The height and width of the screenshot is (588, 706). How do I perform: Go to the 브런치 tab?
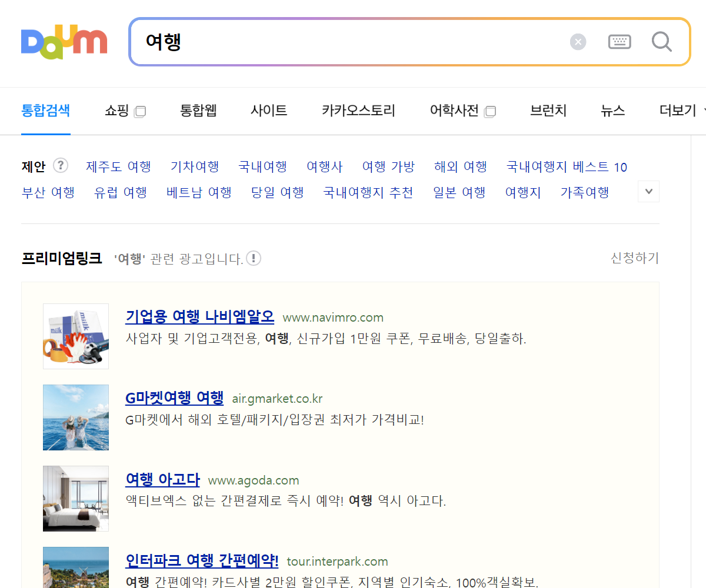pyautogui.click(x=548, y=111)
